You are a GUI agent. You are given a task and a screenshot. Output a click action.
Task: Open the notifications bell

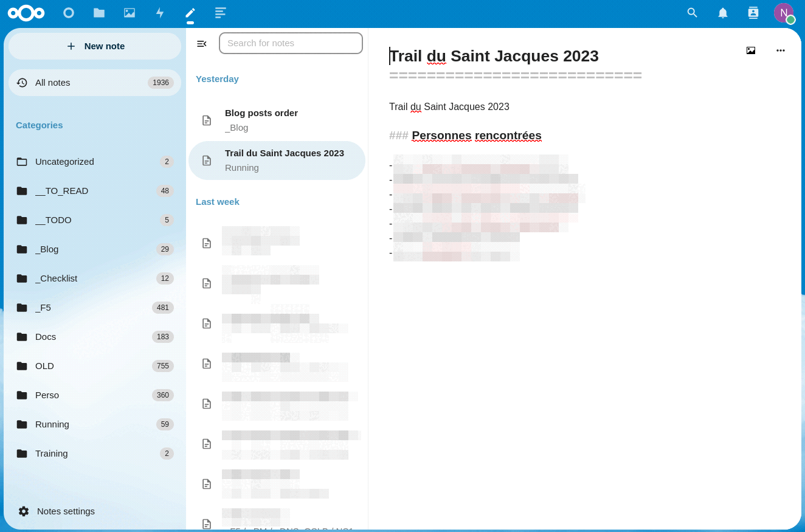(723, 13)
